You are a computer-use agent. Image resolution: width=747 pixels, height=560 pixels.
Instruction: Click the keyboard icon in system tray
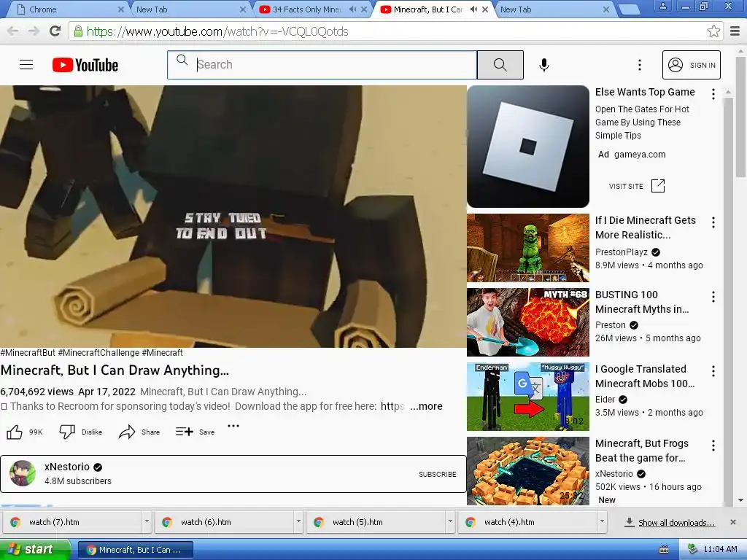click(x=664, y=550)
